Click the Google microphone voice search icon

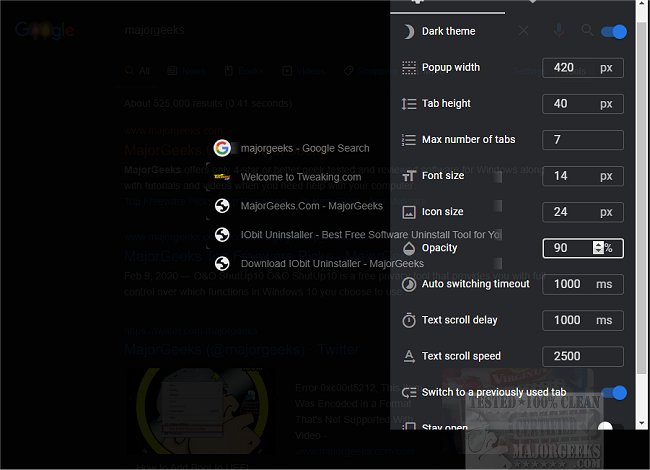(x=559, y=31)
